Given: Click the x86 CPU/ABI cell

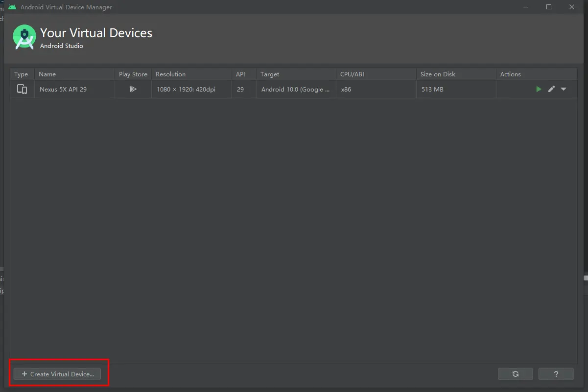Looking at the screenshot, I should [x=376, y=90].
